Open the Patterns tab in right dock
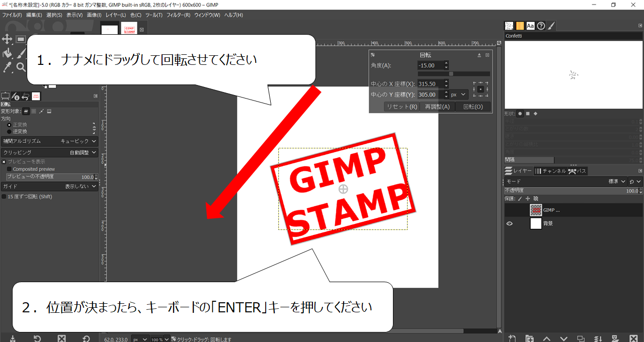The height and width of the screenshot is (342, 644). 520,26
